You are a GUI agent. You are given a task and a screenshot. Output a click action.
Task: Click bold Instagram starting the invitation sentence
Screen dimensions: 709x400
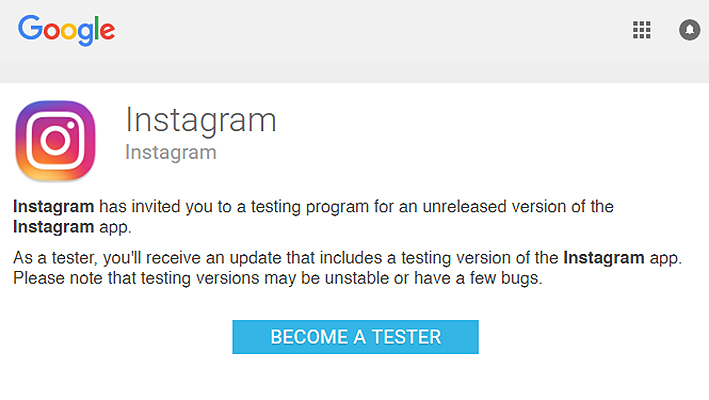click(x=53, y=207)
